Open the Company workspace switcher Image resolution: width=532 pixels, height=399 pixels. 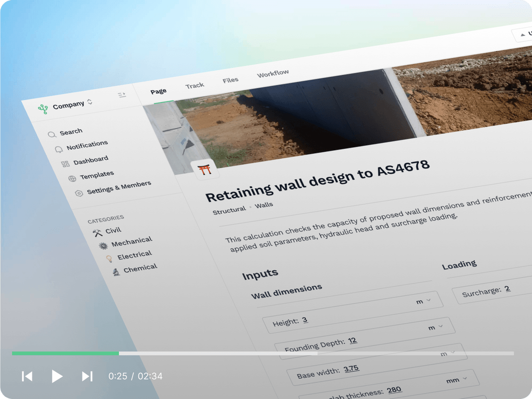point(70,104)
